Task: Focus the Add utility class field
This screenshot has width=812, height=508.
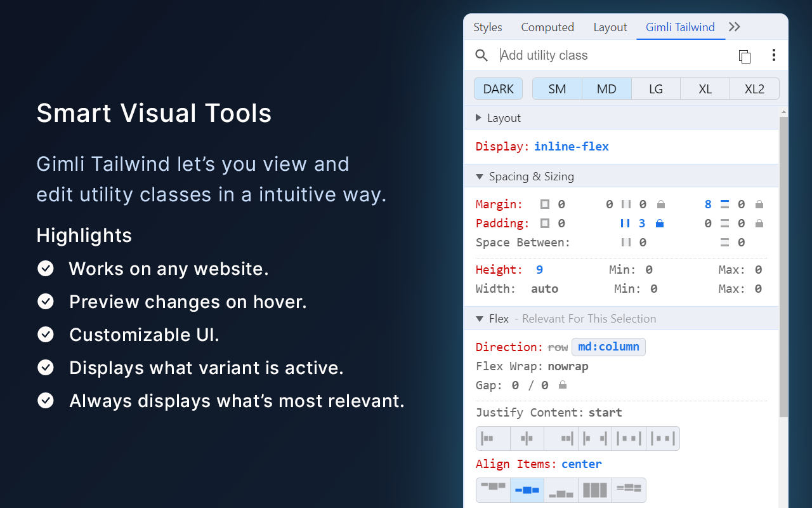Action: [x=612, y=56]
